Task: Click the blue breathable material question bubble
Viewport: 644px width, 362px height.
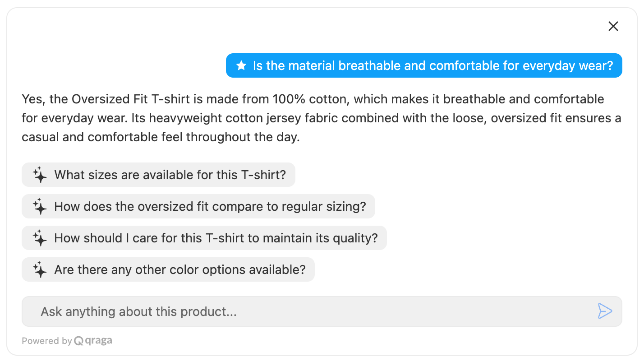Action: click(x=432, y=66)
